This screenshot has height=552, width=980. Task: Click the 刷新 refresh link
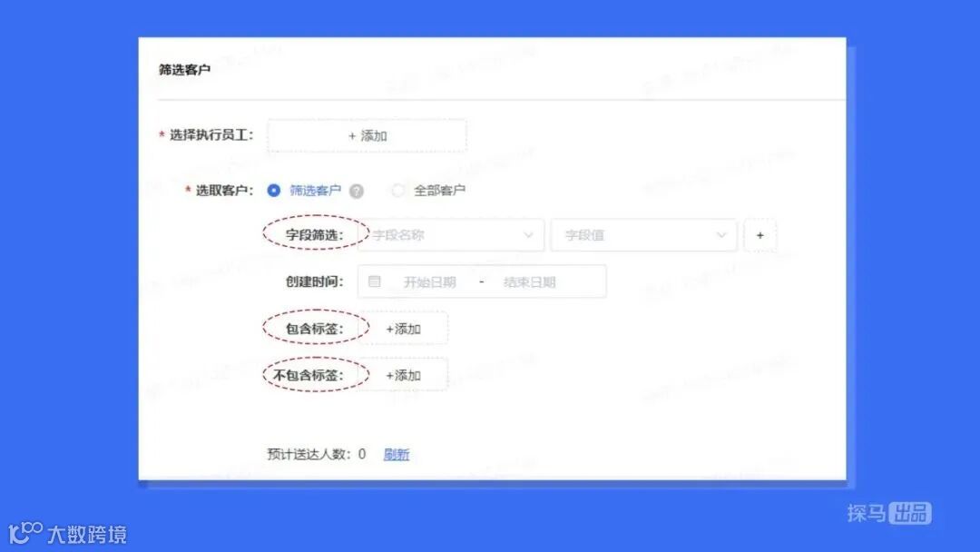(397, 455)
